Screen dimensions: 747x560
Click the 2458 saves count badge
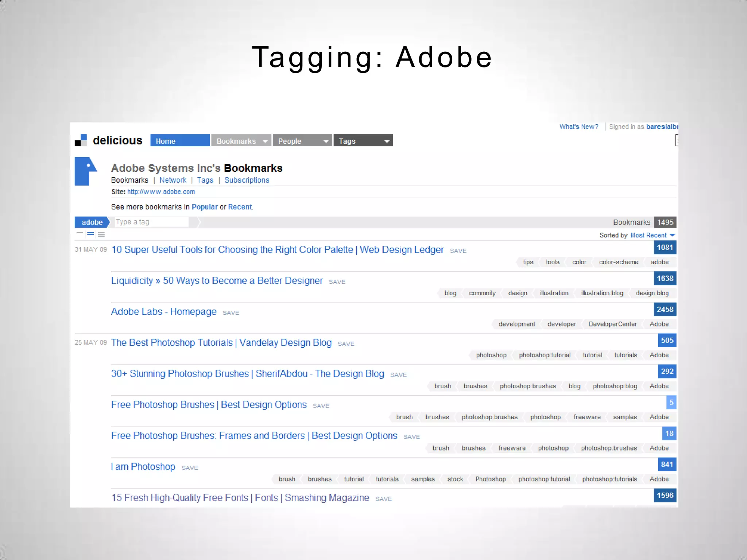click(x=665, y=310)
